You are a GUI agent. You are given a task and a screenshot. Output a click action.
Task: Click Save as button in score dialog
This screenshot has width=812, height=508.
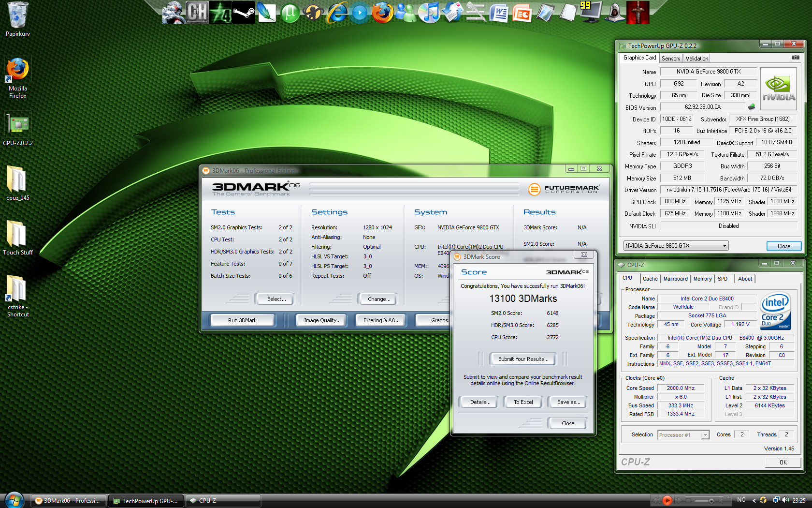point(568,402)
